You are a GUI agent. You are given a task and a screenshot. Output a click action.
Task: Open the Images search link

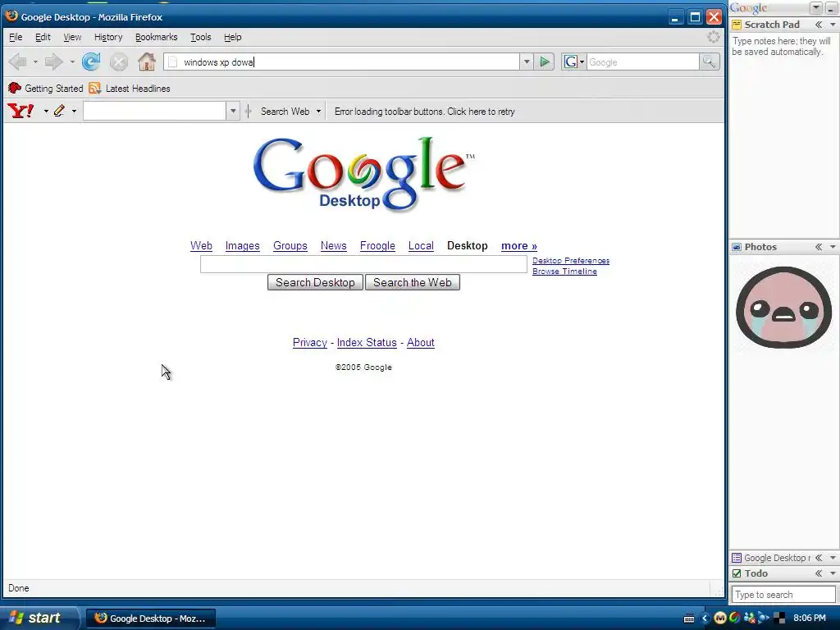click(x=242, y=246)
